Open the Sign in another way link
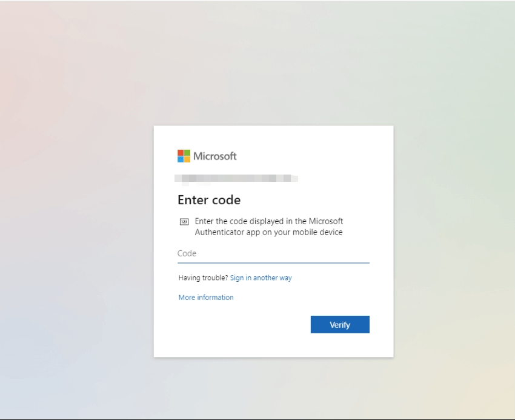This screenshot has height=420, width=515. pyautogui.click(x=261, y=278)
